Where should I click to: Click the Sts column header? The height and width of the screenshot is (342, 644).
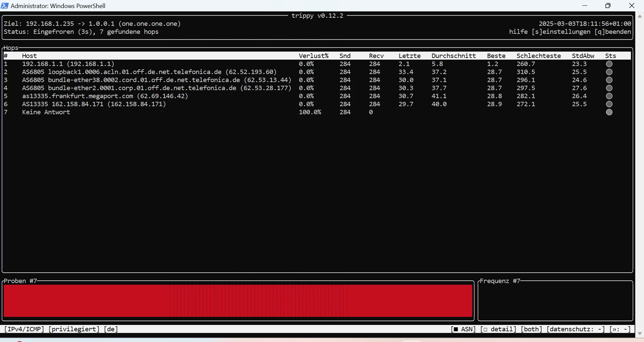point(611,56)
